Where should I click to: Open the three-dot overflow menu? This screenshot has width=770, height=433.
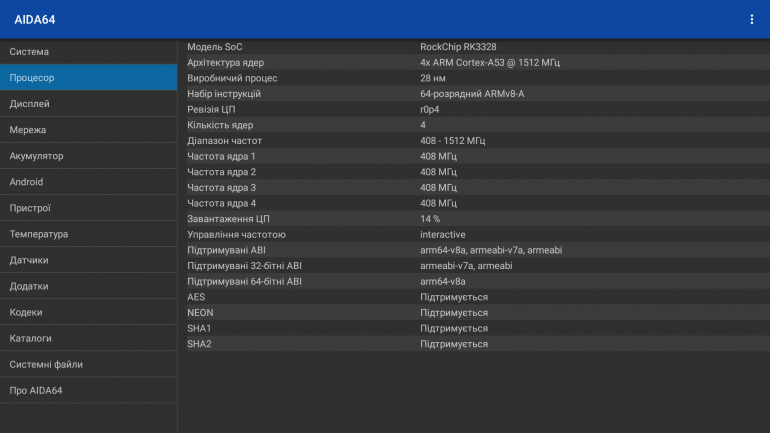(x=751, y=19)
